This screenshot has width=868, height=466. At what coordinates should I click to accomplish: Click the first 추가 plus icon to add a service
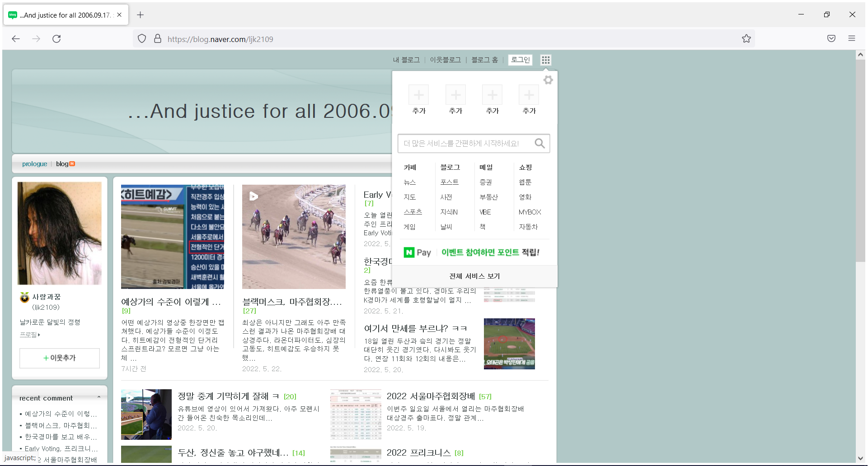tap(418, 95)
